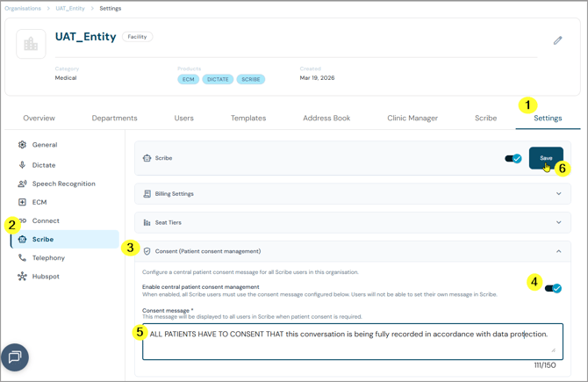This screenshot has height=382, width=588.
Task: Click the pencil edit icon for UAT_Entity
Action: pos(557,40)
